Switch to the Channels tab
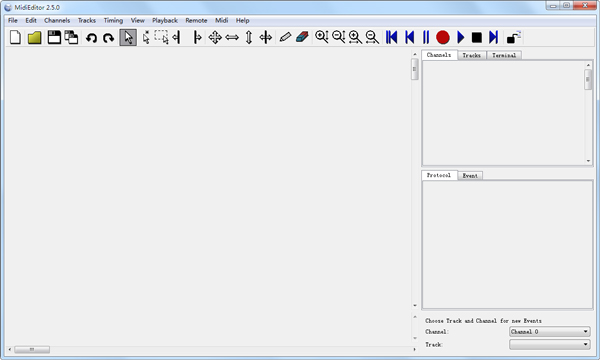600x360 pixels. pos(439,55)
